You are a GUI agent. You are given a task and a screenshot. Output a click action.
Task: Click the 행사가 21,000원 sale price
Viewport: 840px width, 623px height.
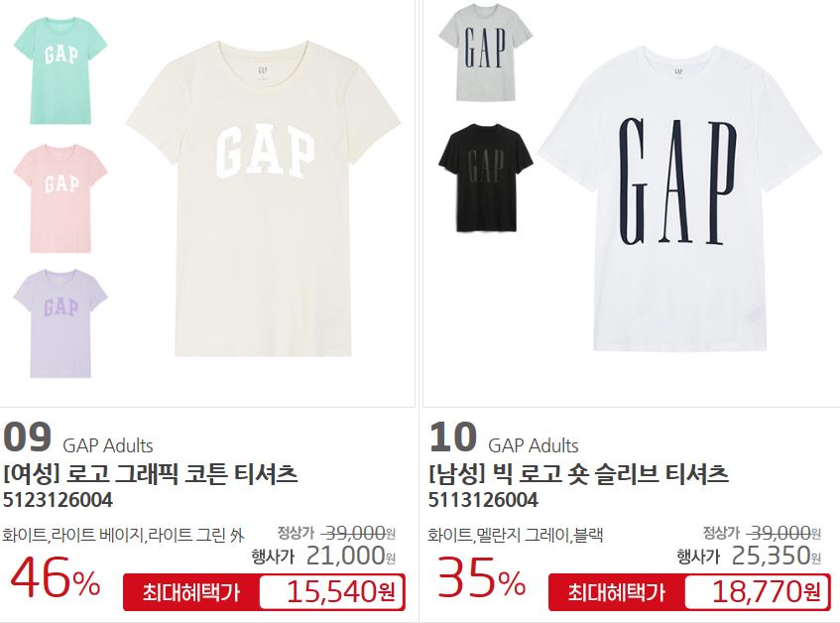coord(323,556)
